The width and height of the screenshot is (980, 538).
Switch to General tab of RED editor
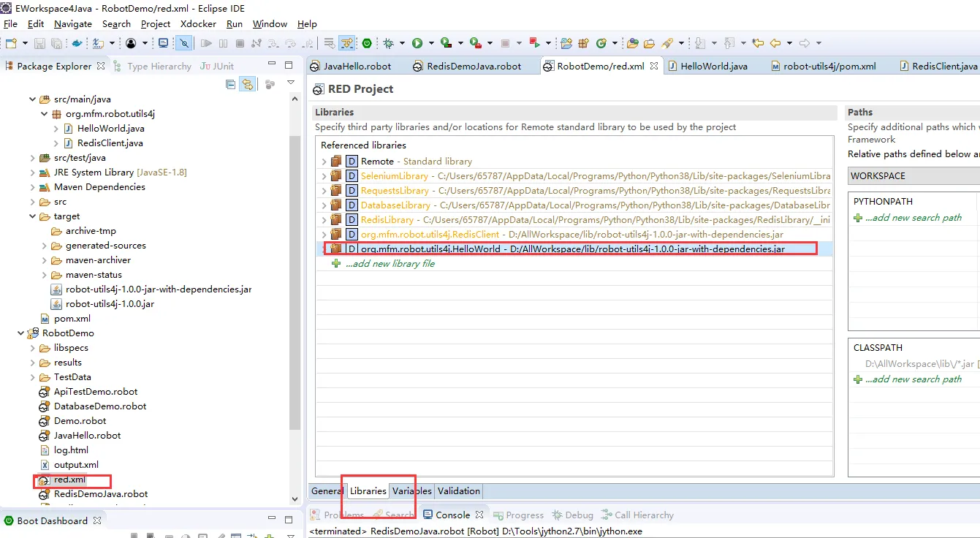coord(327,491)
